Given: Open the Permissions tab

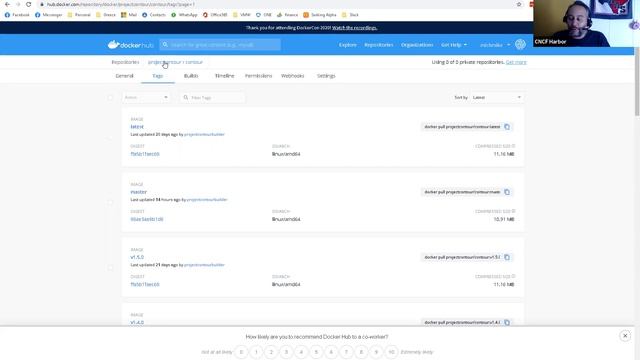Looking at the screenshot, I should tap(258, 76).
